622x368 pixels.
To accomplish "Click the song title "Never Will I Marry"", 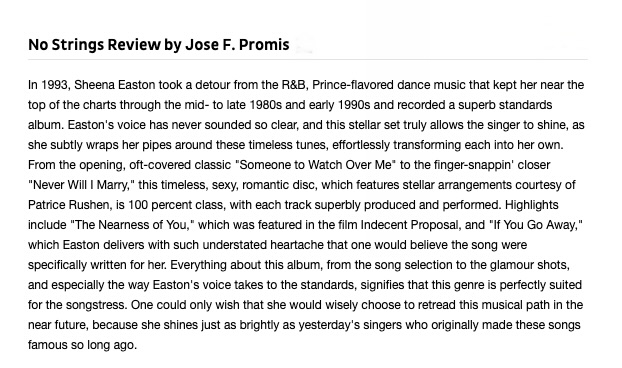I will tap(81, 185).
